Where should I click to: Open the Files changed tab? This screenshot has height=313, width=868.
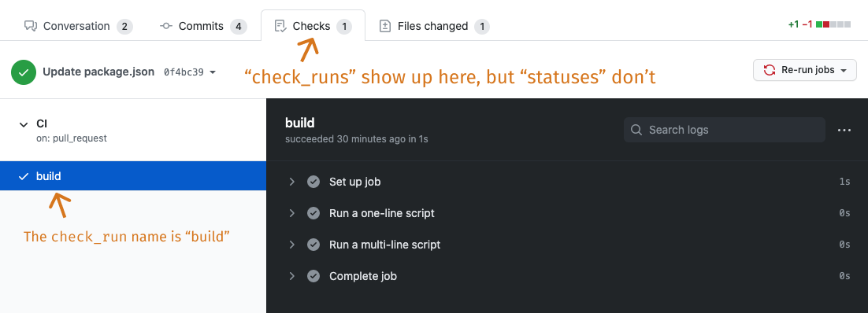(x=434, y=26)
